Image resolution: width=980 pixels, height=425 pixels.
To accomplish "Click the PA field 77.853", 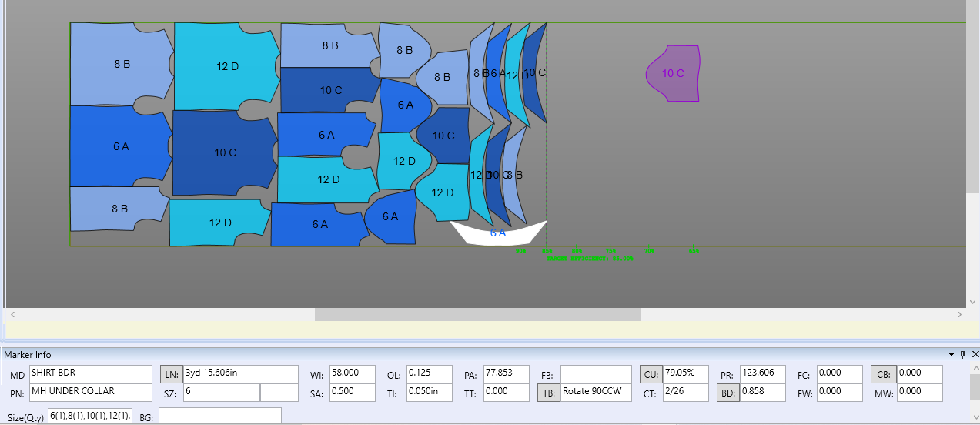I will 507,374.
